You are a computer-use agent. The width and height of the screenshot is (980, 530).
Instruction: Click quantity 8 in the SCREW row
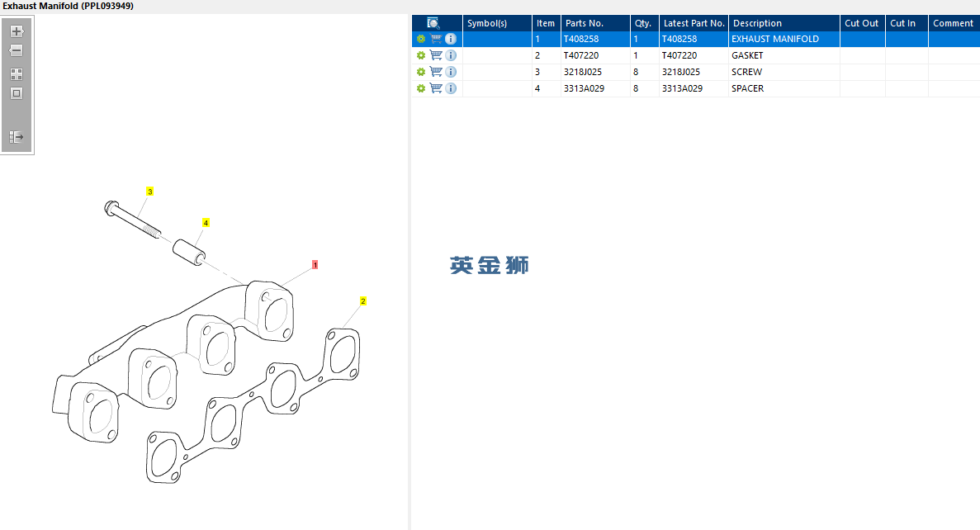[x=636, y=72]
